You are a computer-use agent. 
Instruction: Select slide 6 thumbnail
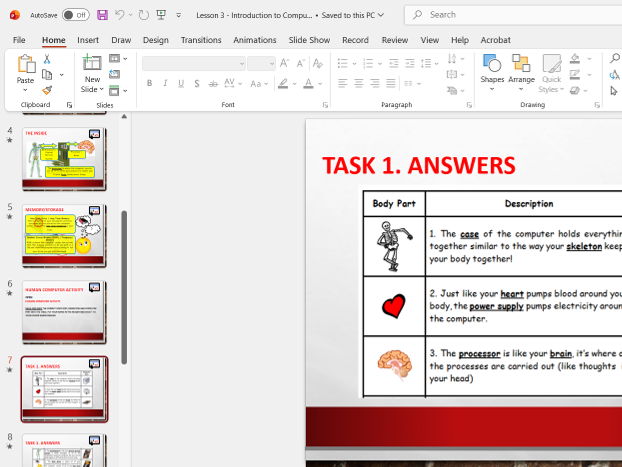click(x=64, y=312)
